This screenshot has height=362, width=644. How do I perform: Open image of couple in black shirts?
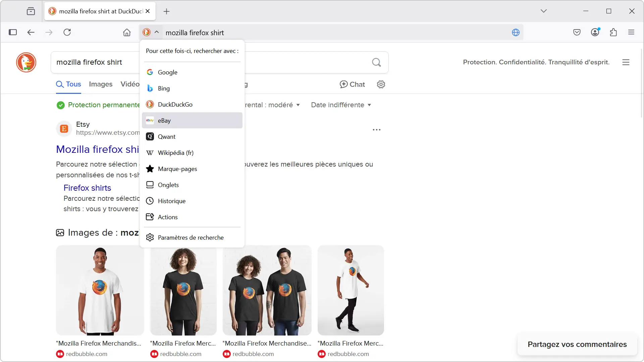tap(267, 290)
